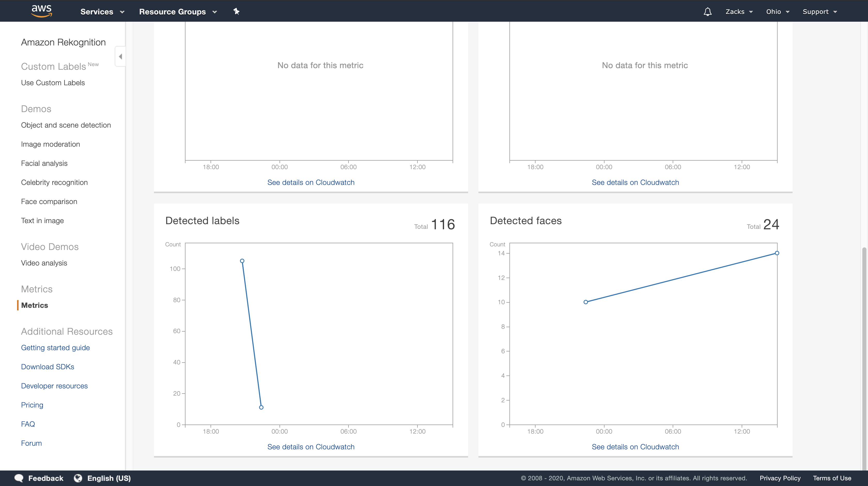This screenshot has width=868, height=486.
Task: Select the rightmost data point in Detected faces chart
Action: pyautogui.click(x=777, y=253)
